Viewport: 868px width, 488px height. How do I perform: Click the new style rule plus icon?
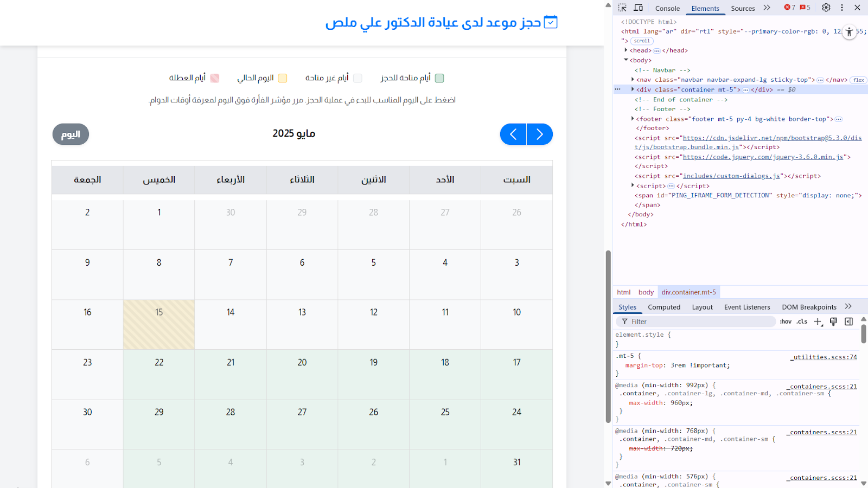[818, 322]
